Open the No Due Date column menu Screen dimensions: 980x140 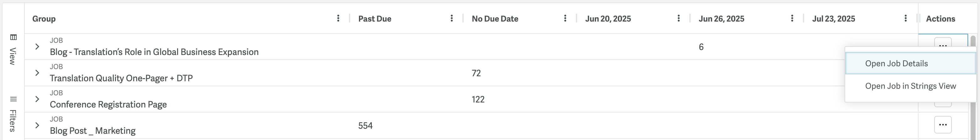pos(565,18)
